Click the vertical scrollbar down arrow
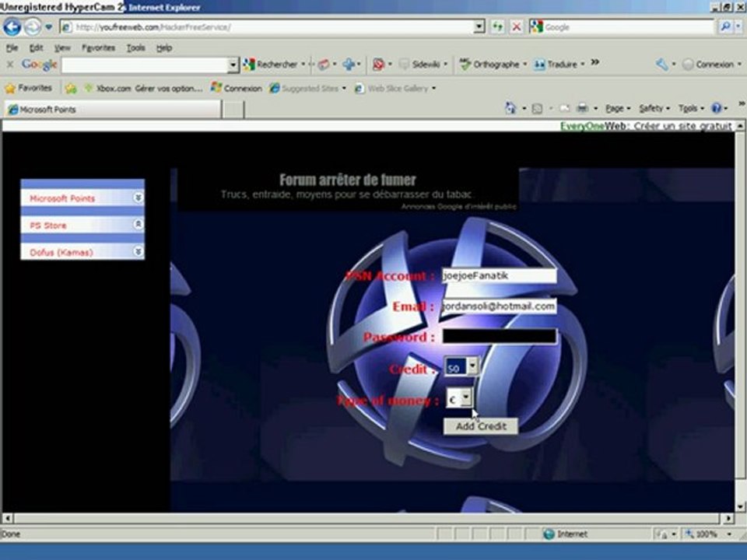The width and height of the screenshot is (747, 560). point(740,506)
